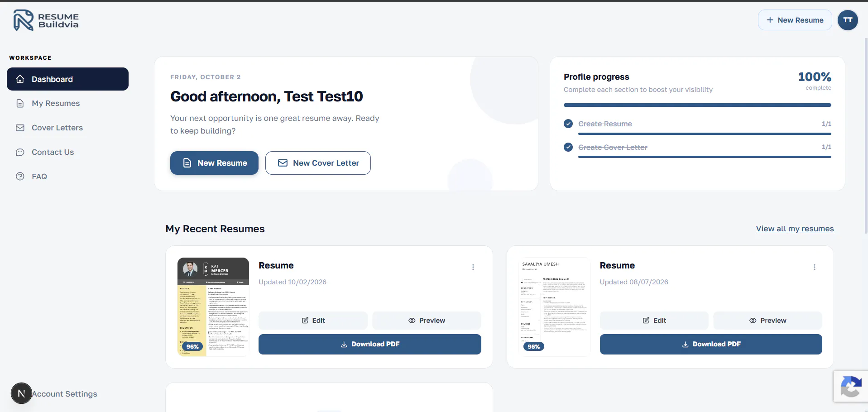Click the home icon beside Dashboard

(x=20, y=79)
